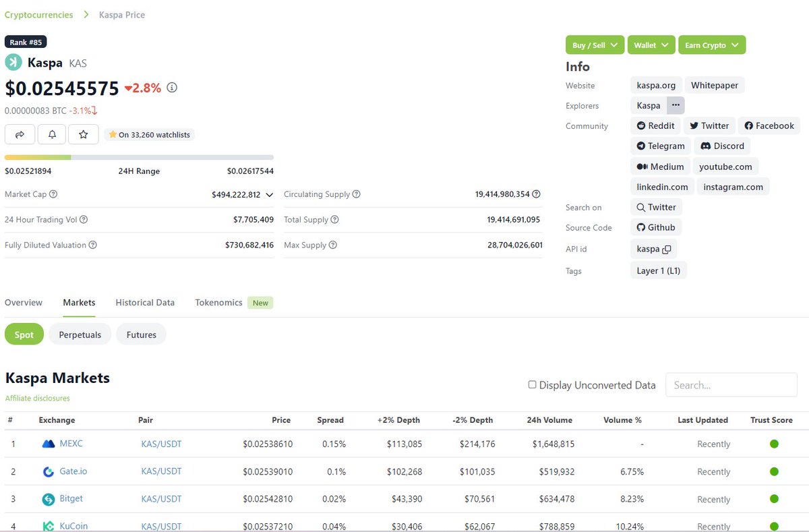Image resolution: width=809 pixels, height=532 pixels.
Task: Click the Max Supply help icon
Action: 332,245
